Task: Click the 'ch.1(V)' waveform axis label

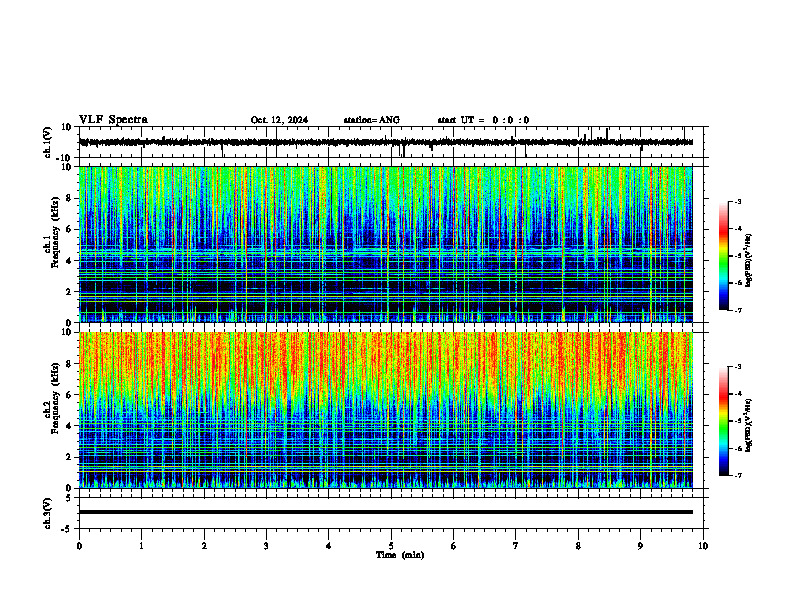Action: point(47,142)
